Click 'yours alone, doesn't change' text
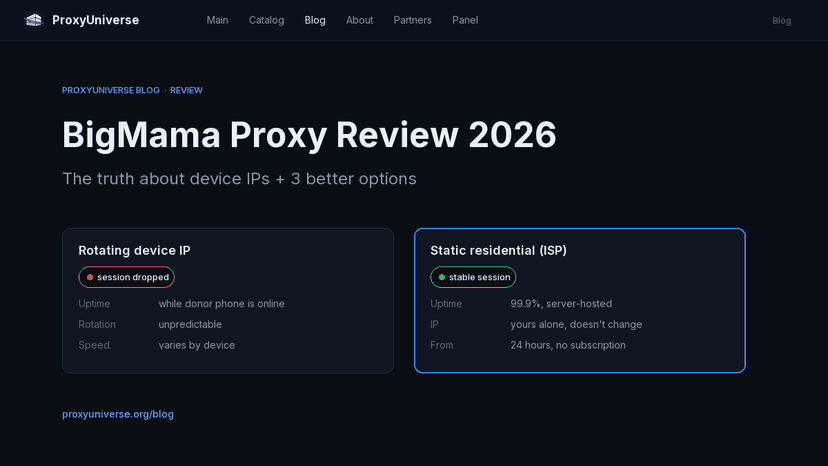This screenshot has height=466, width=828. point(576,324)
